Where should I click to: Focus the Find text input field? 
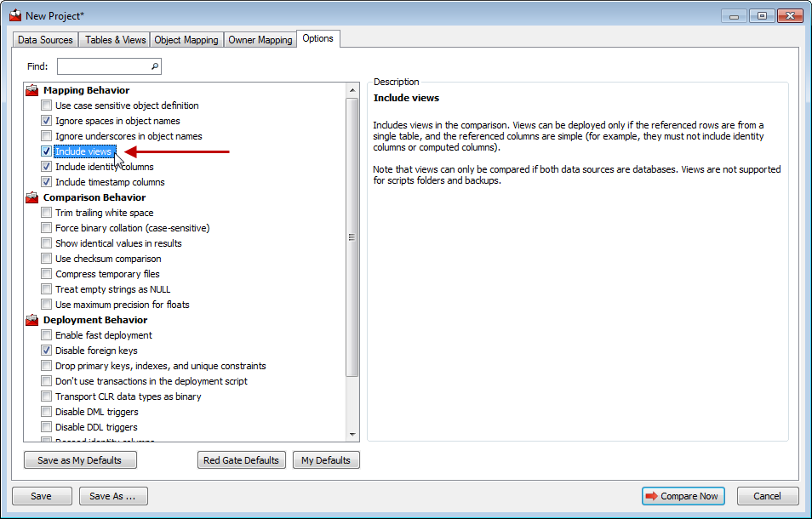102,66
